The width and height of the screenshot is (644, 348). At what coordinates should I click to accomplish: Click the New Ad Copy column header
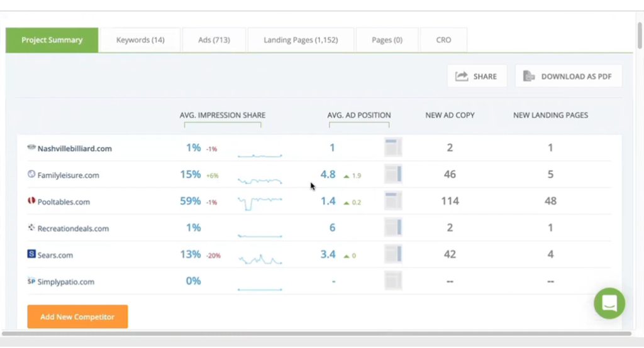click(450, 116)
